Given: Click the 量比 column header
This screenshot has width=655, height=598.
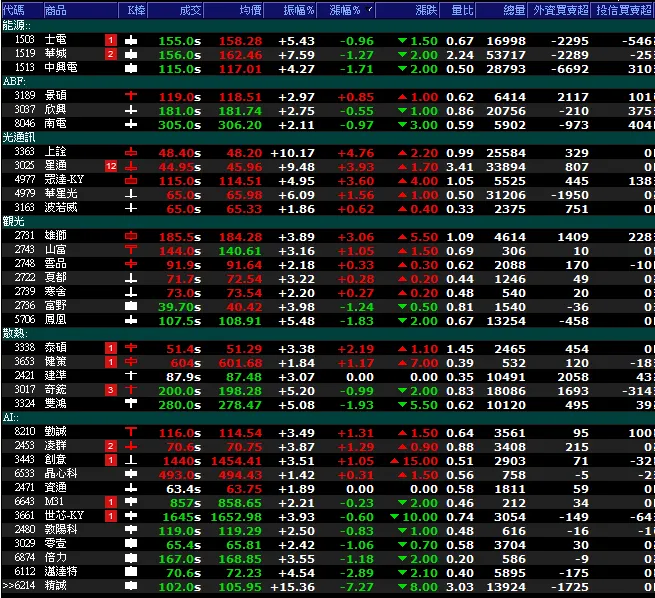Looking at the screenshot, I should [457, 10].
